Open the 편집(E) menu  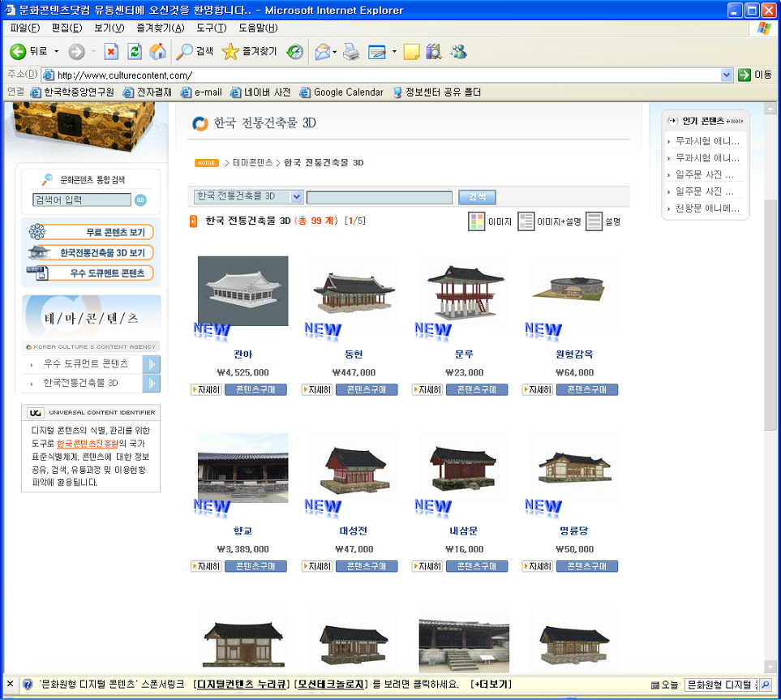[x=67, y=28]
